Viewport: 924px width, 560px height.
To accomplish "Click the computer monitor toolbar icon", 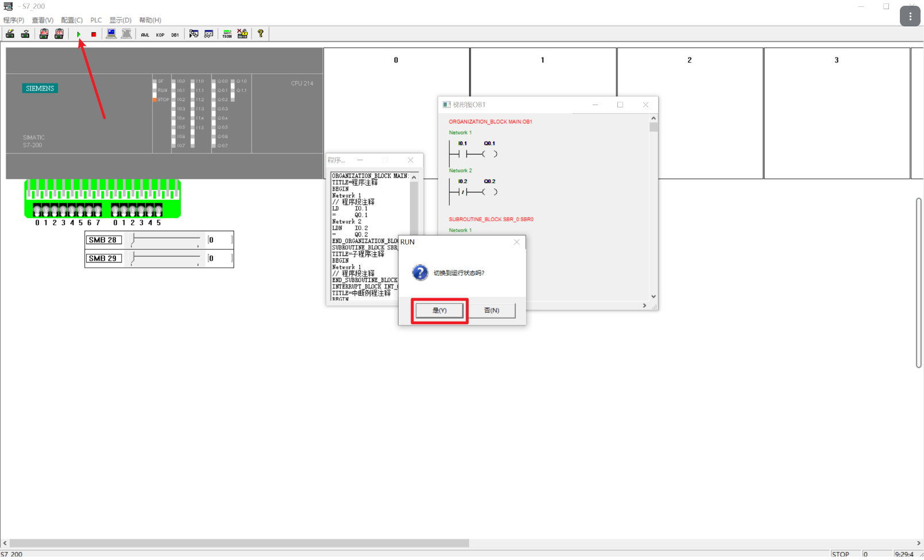I will pyautogui.click(x=111, y=34).
